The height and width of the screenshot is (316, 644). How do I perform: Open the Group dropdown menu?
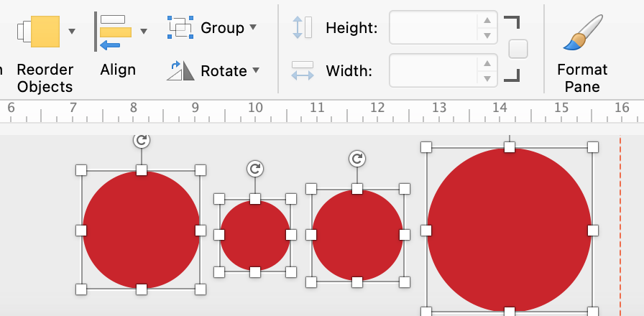252,27
